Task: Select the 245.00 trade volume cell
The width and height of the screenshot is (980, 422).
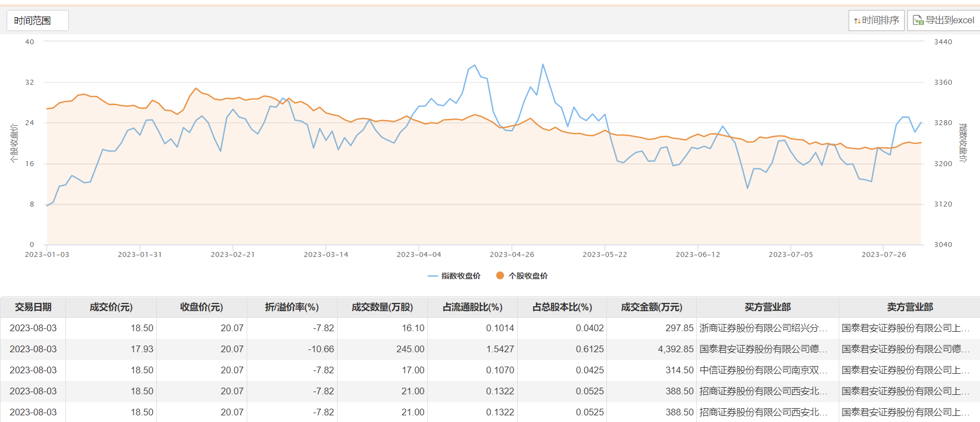Action: point(382,349)
